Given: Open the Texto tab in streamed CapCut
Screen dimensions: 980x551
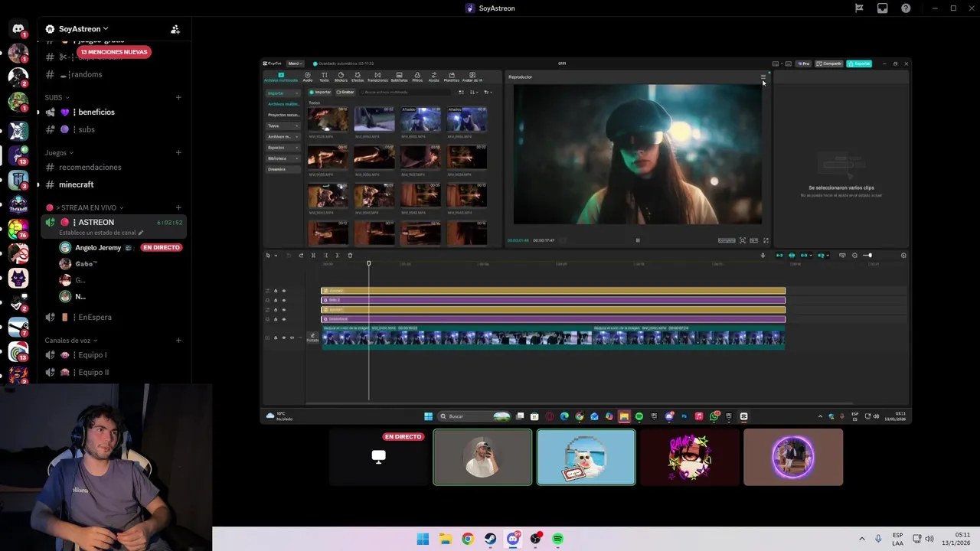Looking at the screenshot, I should click(324, 77).
